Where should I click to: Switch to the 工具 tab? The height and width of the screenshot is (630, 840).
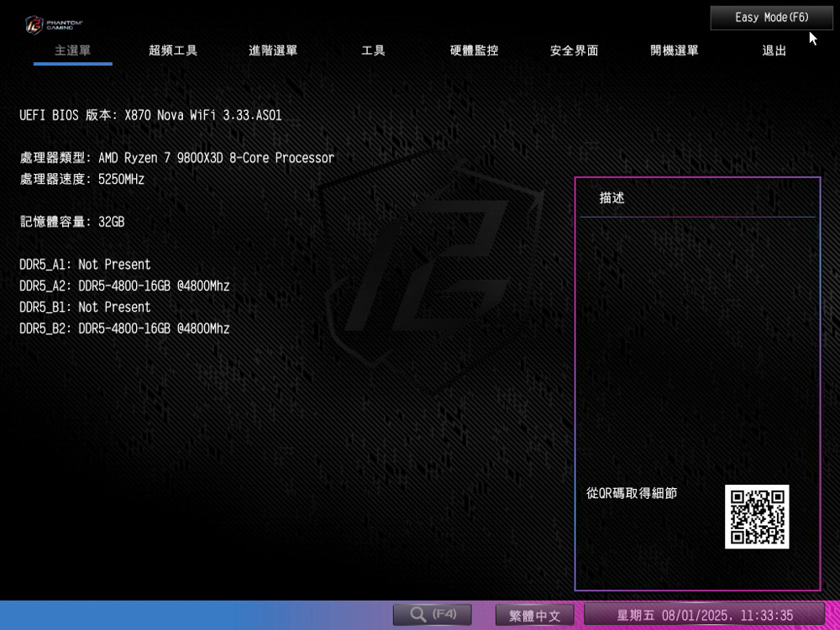pyautogui.click(x=373, y=50)
